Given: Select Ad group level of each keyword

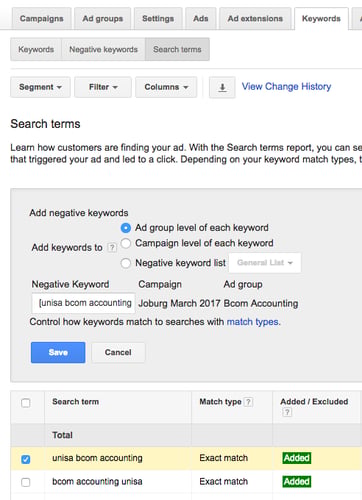Looking at the screenshot, I should tap(126, 228).
